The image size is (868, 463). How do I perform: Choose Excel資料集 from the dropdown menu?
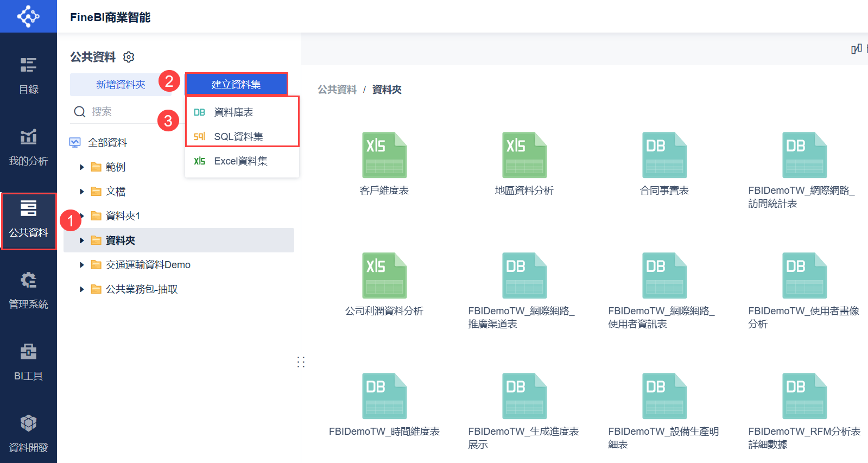[242, 161]
